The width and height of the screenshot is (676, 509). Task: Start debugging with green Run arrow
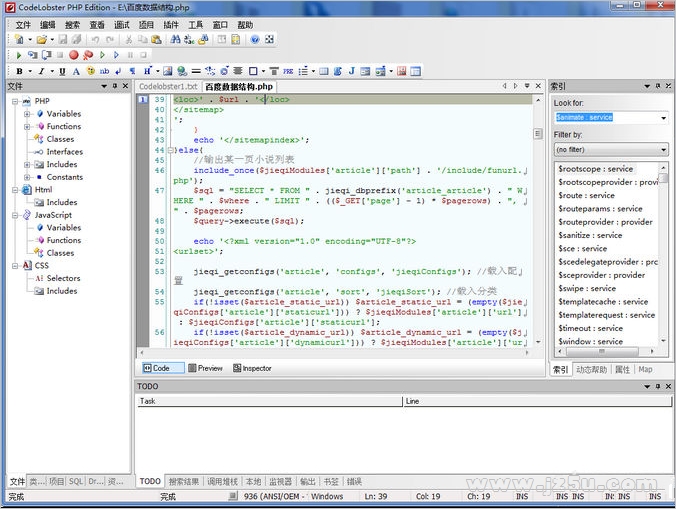[x=19, y=55]
